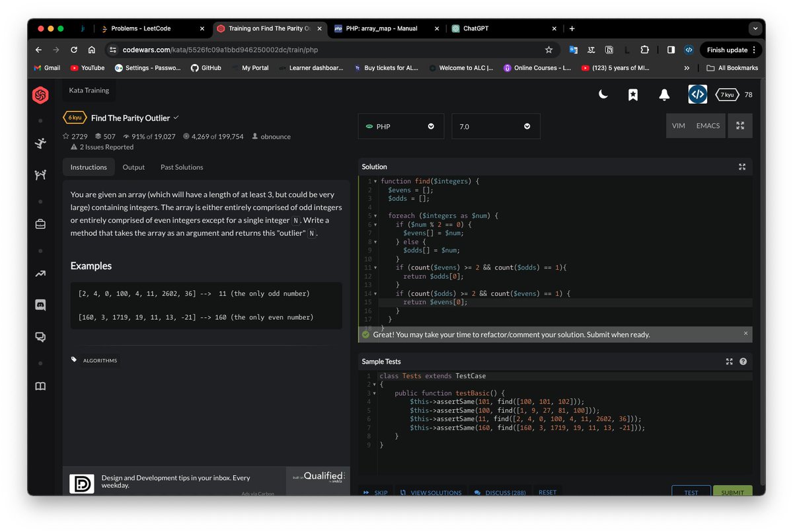Open the leaderboard trending-arrow sidebar icon
The width and height of the screenshot is (793, 532).
pyautogui.click(x=40, y=274)
